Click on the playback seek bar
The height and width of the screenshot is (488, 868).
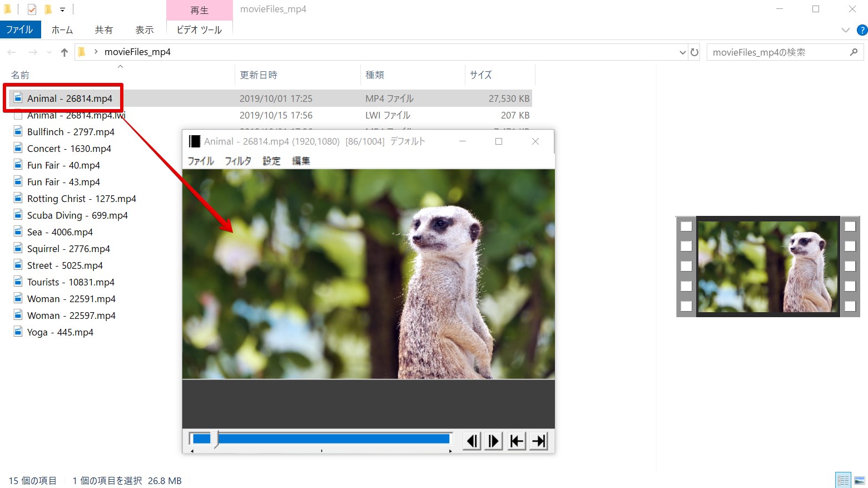334,439
